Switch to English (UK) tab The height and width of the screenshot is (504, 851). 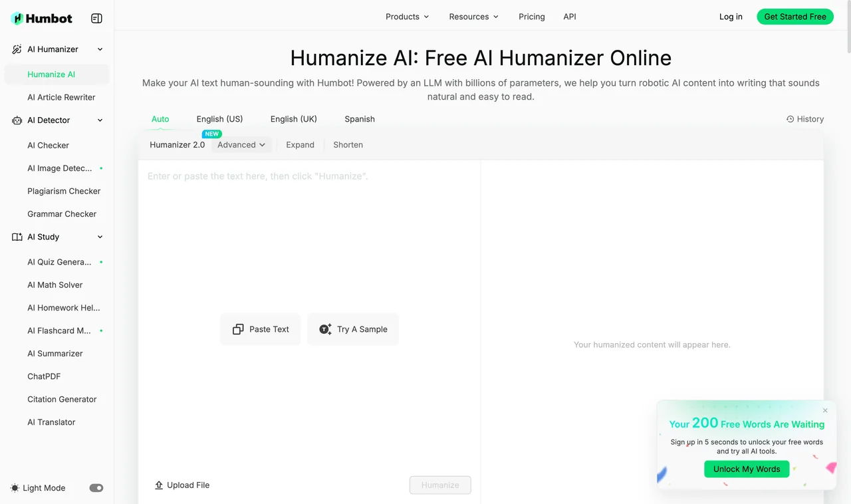[294, 119]
